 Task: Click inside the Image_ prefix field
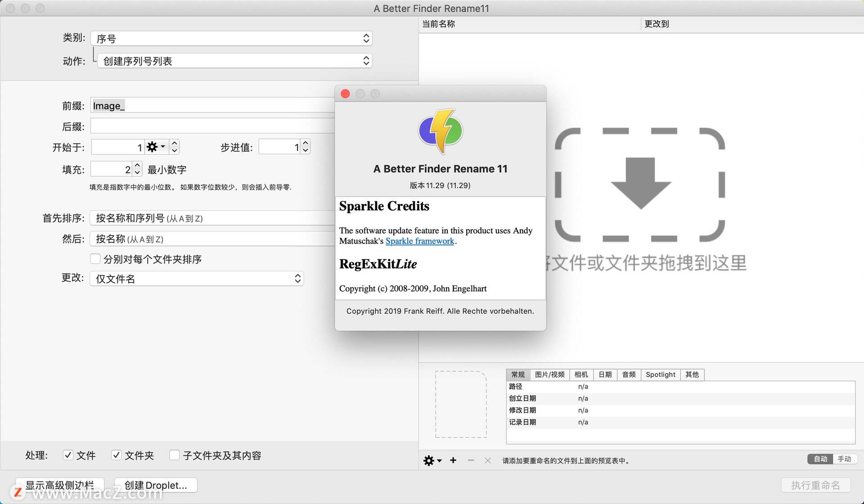[180, 105]
